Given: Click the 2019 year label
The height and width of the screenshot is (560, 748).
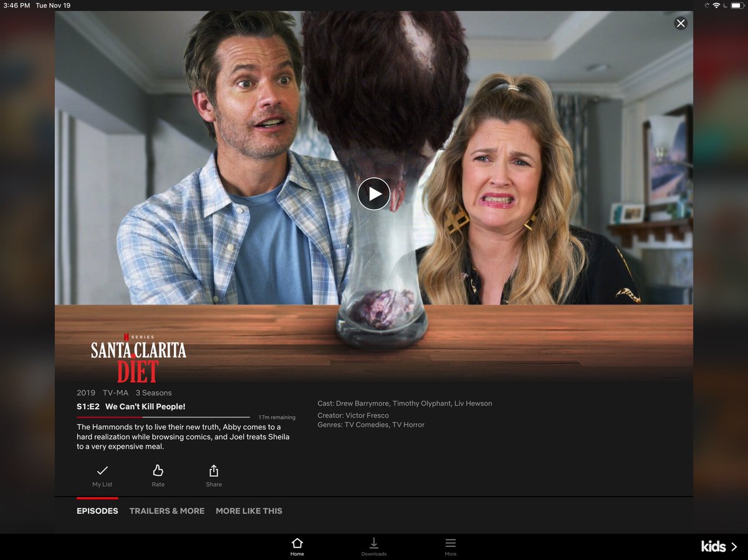Looking at the screenshot, I should [x=86, y=393].
